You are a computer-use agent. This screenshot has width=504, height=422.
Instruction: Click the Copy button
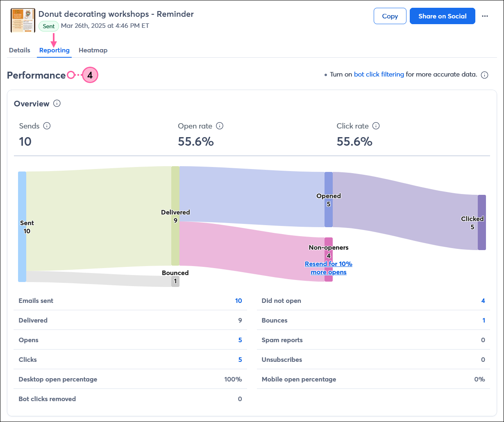click(390, 16)
